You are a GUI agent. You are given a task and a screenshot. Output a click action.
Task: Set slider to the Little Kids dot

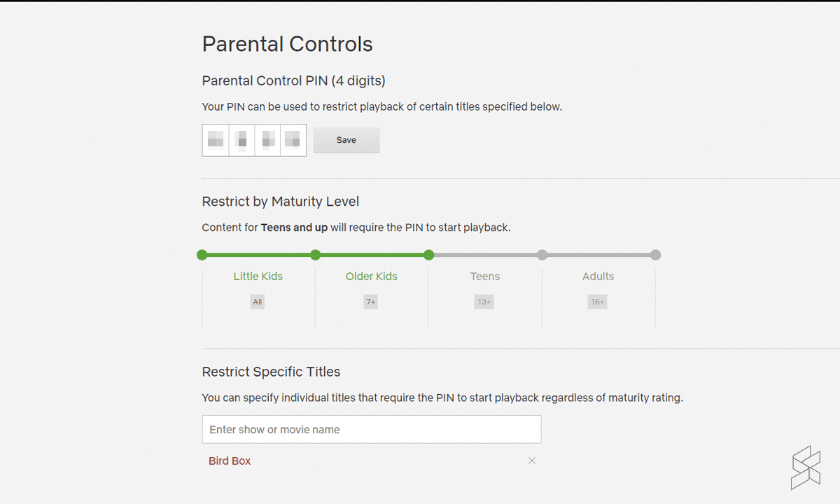[x=202, y=255]
